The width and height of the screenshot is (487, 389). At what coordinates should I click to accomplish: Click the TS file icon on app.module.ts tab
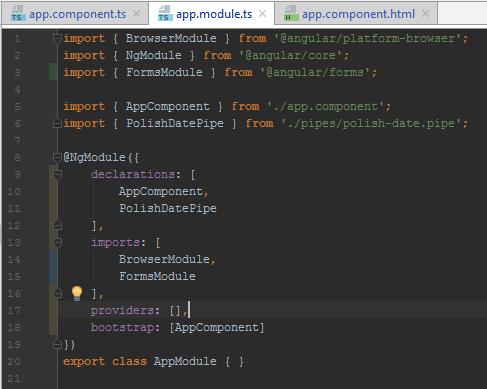[x=165, y=14]
